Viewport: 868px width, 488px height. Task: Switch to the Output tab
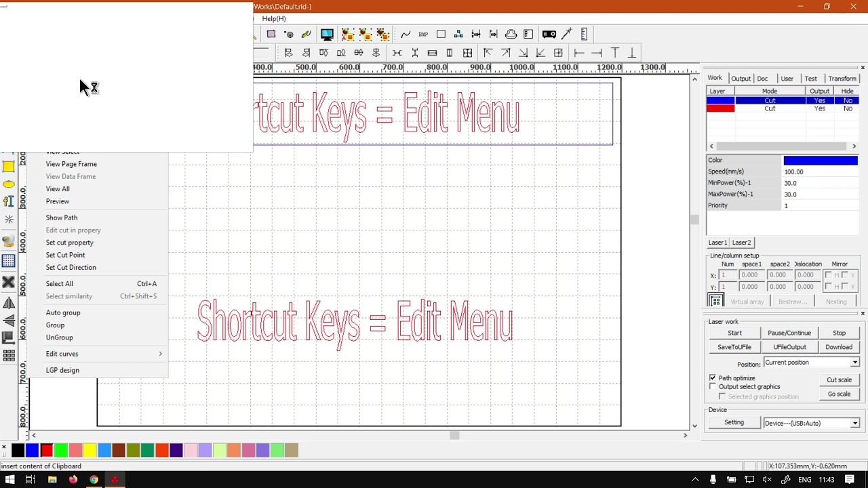(741, 79)
